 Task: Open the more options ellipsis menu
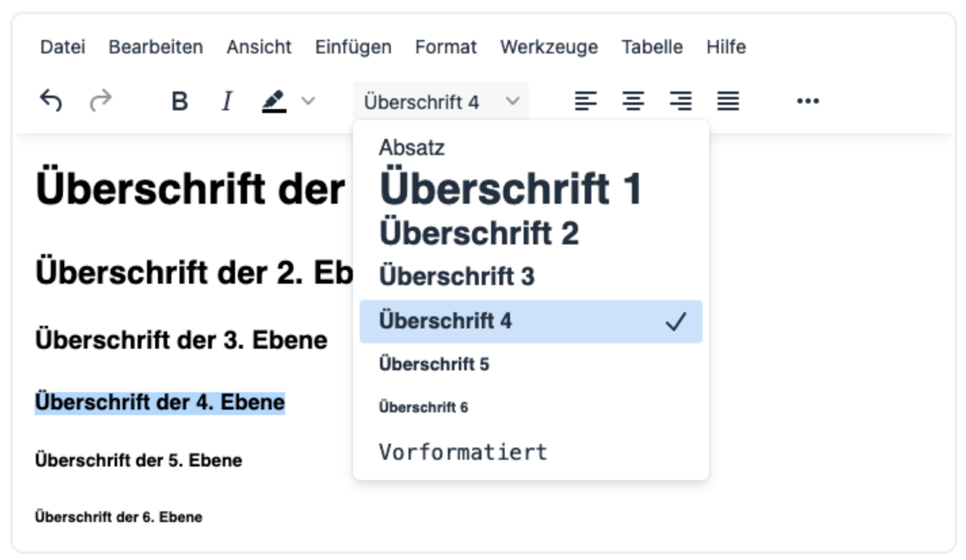point(808,102)
